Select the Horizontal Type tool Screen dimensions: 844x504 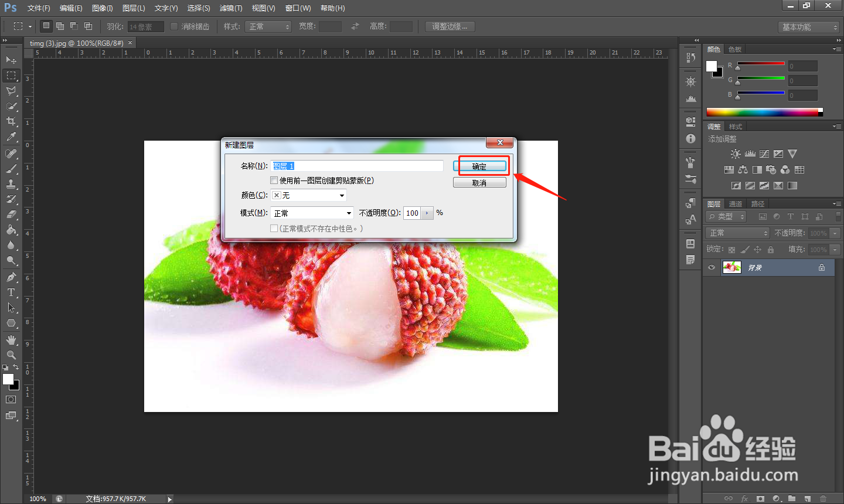point(11,292)
